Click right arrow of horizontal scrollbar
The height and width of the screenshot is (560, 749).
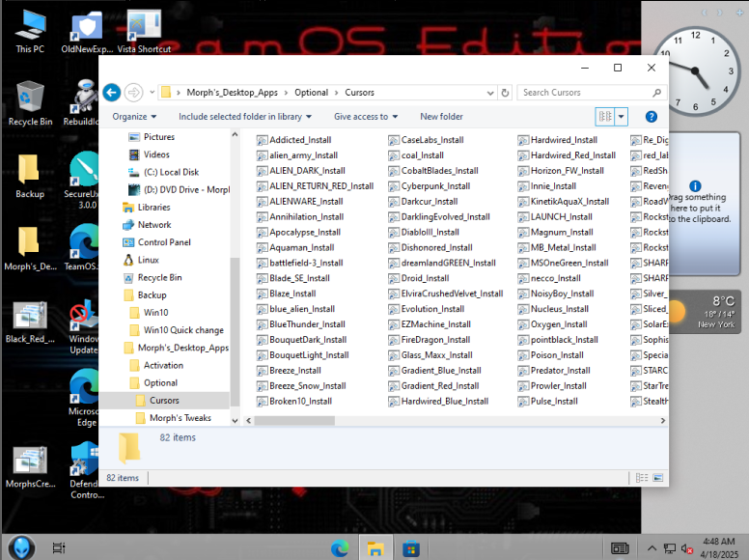(662, 420)
